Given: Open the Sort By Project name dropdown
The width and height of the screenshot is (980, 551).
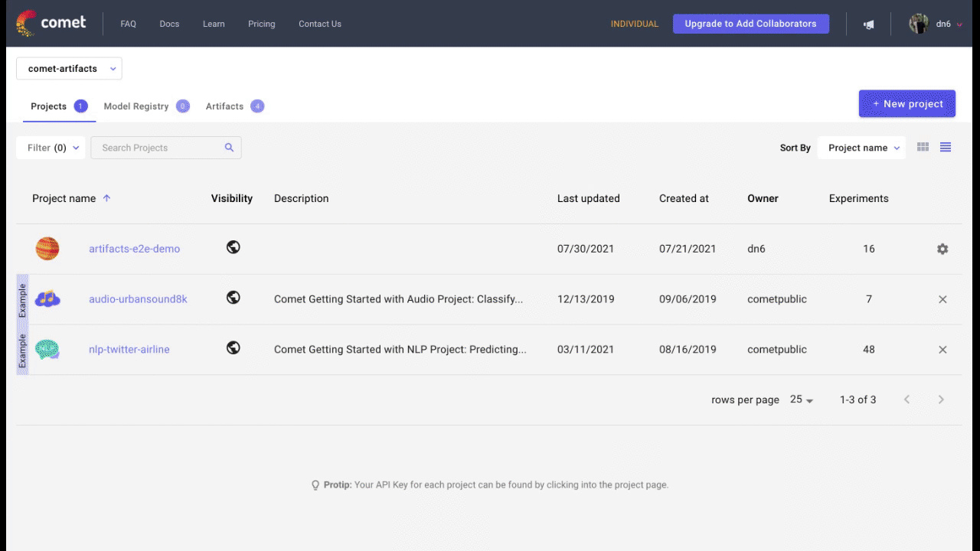Looking at the screenshot, I should click(x=861, y=148).
